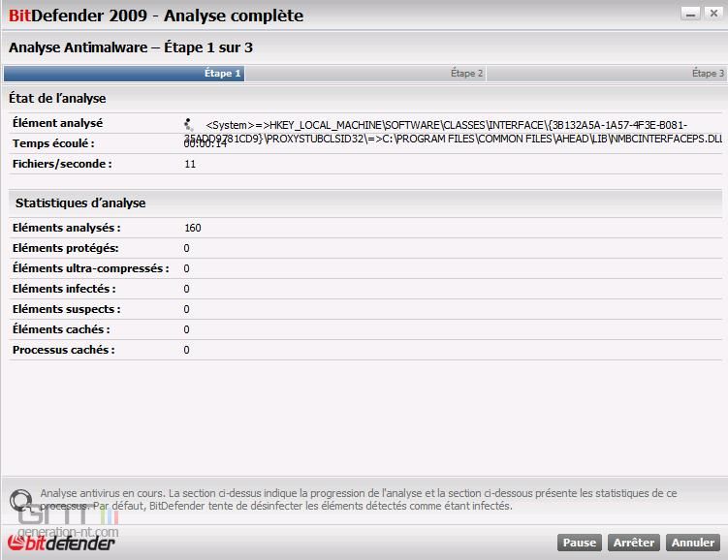This screenshot has height=560, width=728.
Task: Click the 'Élément analysé' label
Action: point(57,123)
